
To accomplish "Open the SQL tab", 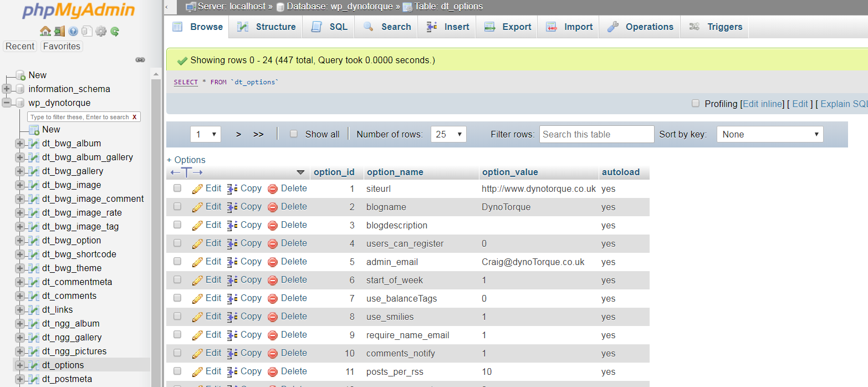I will (330, 27).
